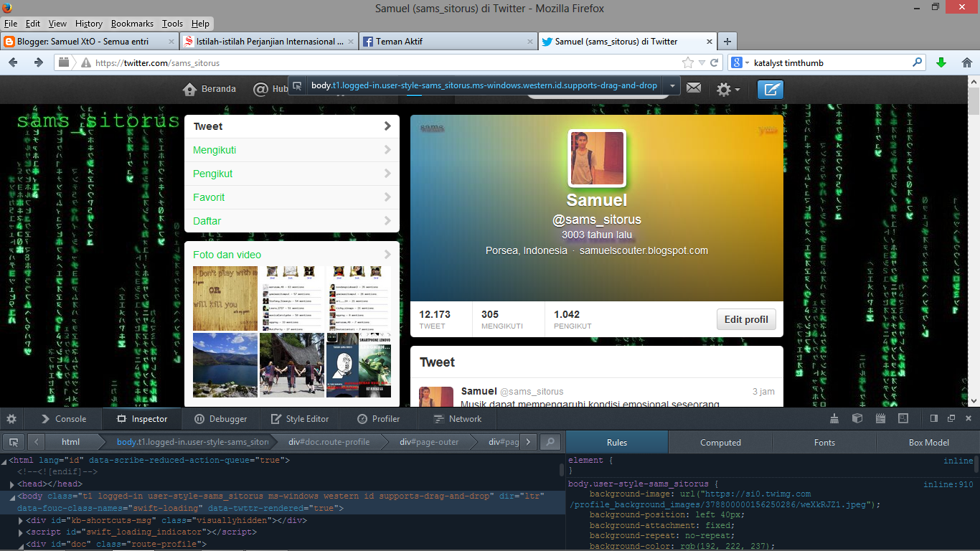Compose a new tweet with blue button
The image size is (980, 551).
pyautogui.click(x=770, y=89)
